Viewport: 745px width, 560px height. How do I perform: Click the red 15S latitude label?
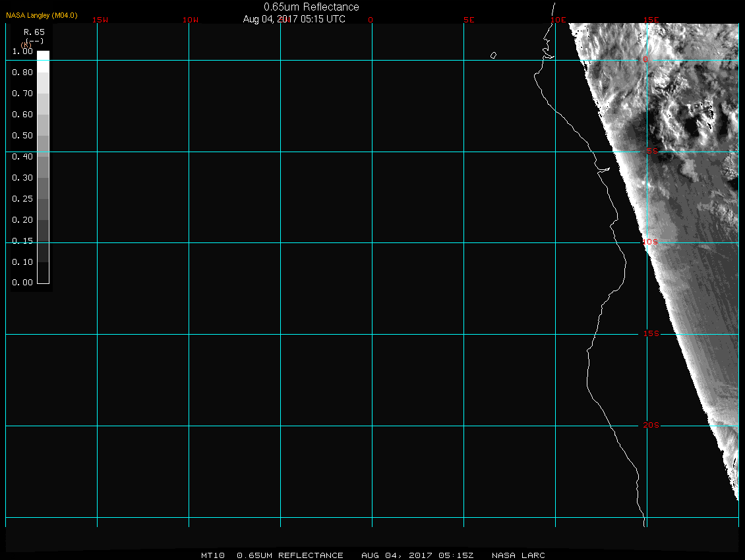click(x=650, y=334)
